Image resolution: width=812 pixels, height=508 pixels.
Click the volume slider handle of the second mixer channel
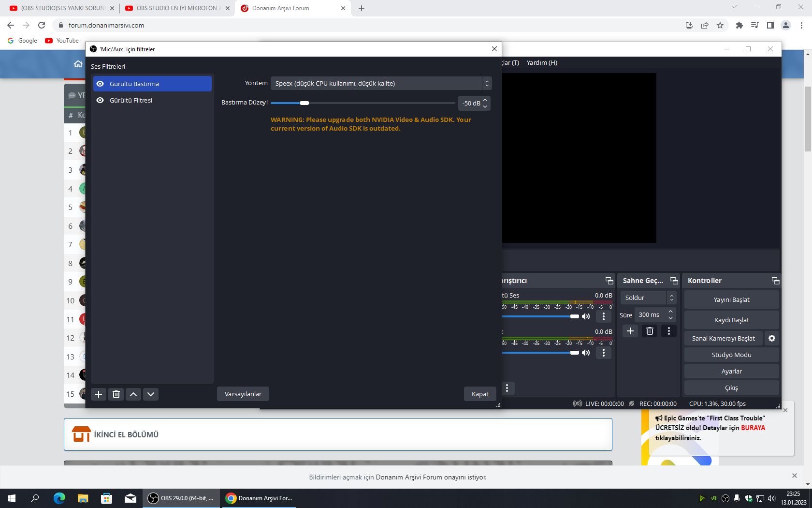click(574, 353)
